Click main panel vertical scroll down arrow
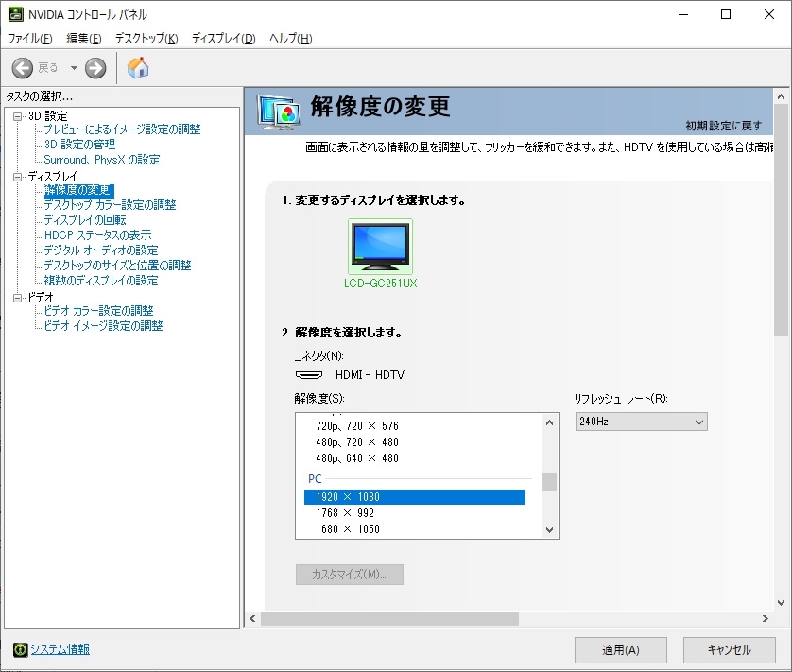This screenshot has width=792, height=672. pyautogui.click(x=781, y=603)
